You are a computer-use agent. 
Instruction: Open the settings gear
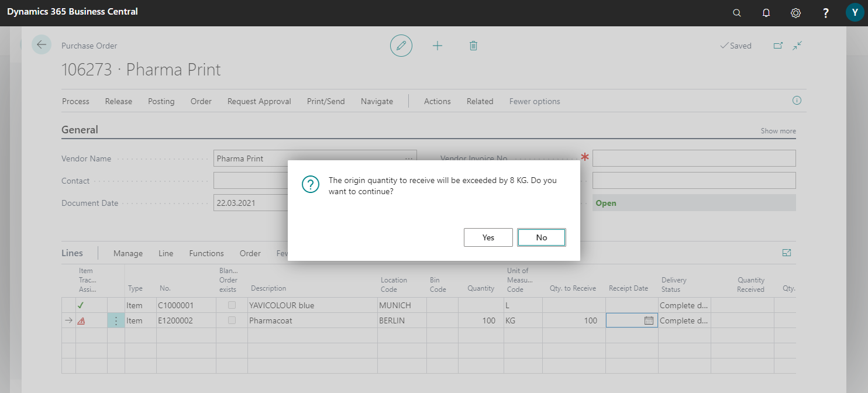tap(795, 13)
